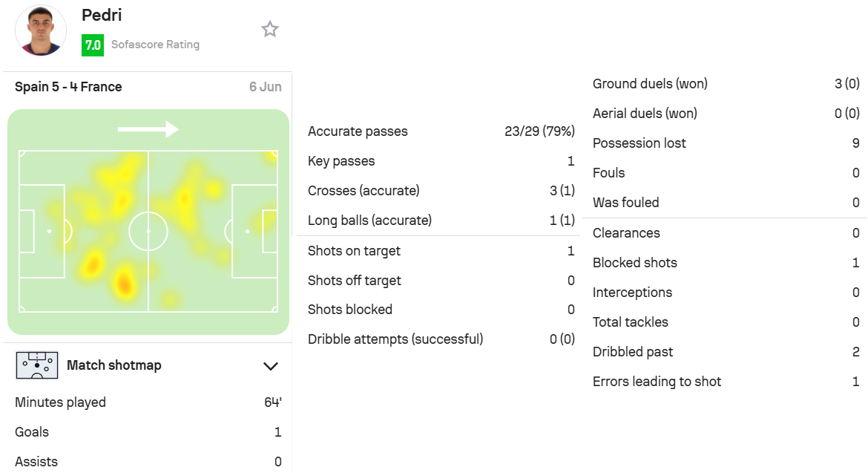Click the Accurate passes stat row

(441, 131)
